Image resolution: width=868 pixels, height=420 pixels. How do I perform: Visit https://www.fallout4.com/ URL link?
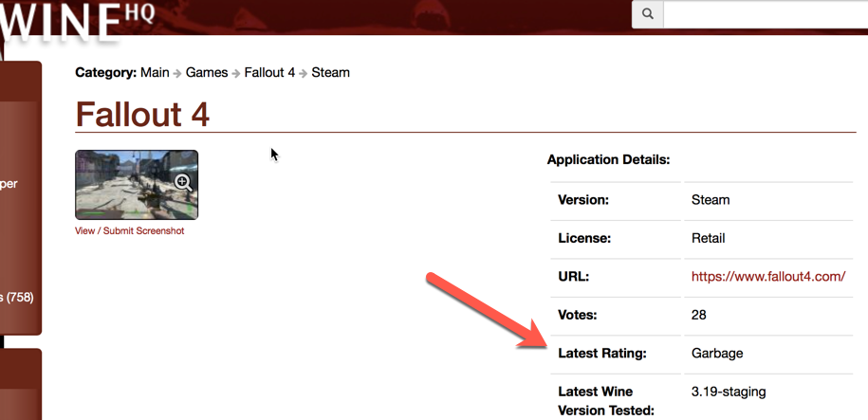click(x=768, y=277)
